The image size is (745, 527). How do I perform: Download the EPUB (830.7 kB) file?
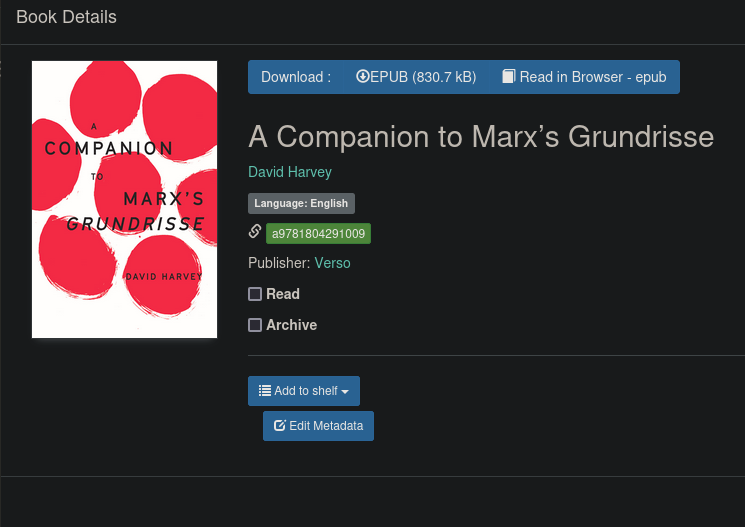tap(416, 77)
